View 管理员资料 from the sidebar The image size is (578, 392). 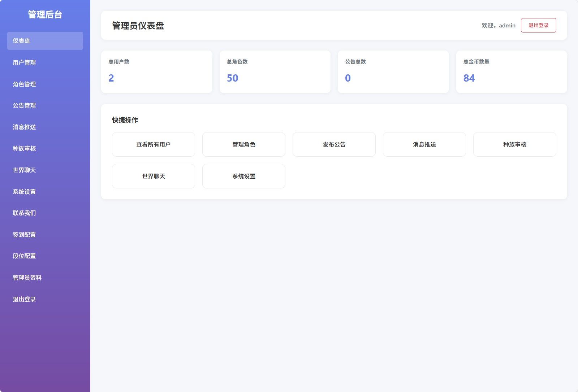[27, 278]
